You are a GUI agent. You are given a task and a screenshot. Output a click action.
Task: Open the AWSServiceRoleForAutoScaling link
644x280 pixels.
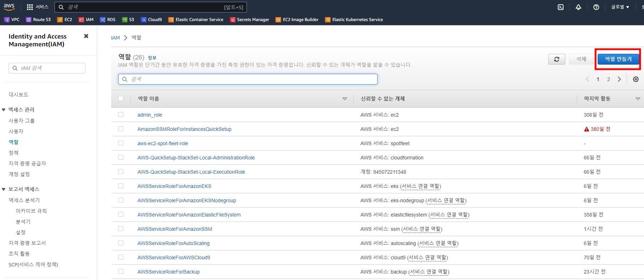173,243
